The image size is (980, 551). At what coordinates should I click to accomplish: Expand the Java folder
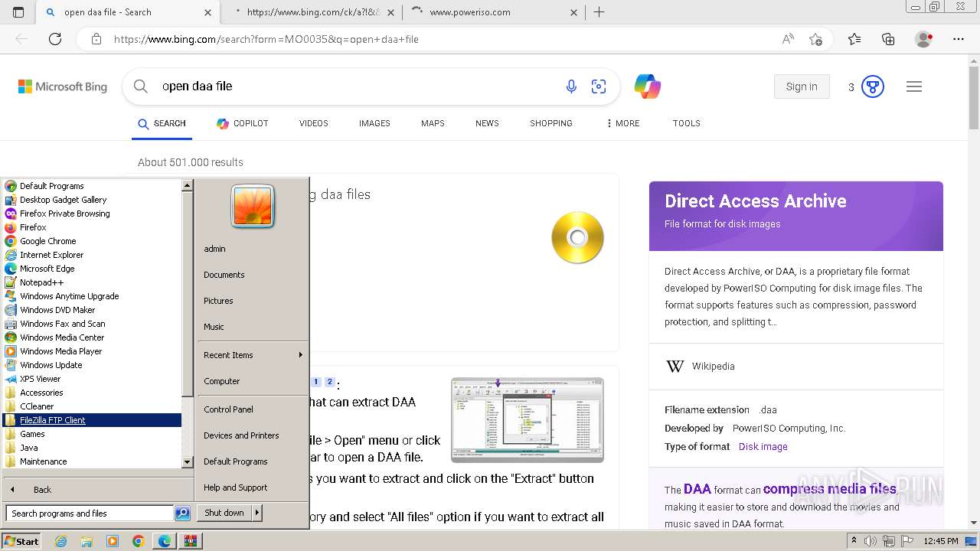tap(28, 448)
